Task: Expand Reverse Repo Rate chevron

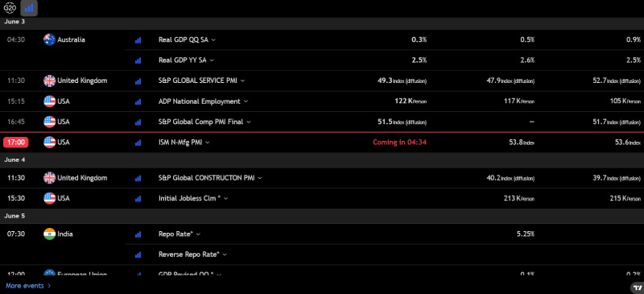Action: pyautogui.click(x=225, y=255)
